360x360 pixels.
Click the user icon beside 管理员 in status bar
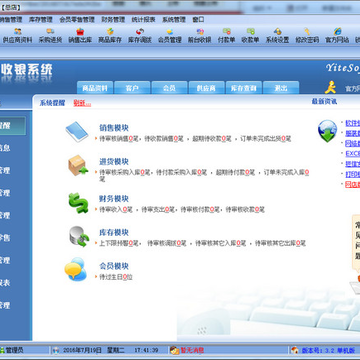tap(2, 350)
